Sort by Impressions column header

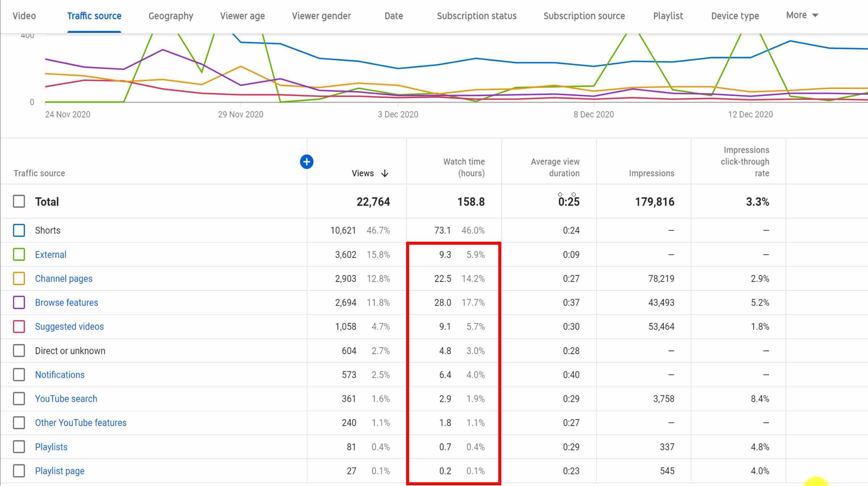pyautogui.click(x=651, y=173)
